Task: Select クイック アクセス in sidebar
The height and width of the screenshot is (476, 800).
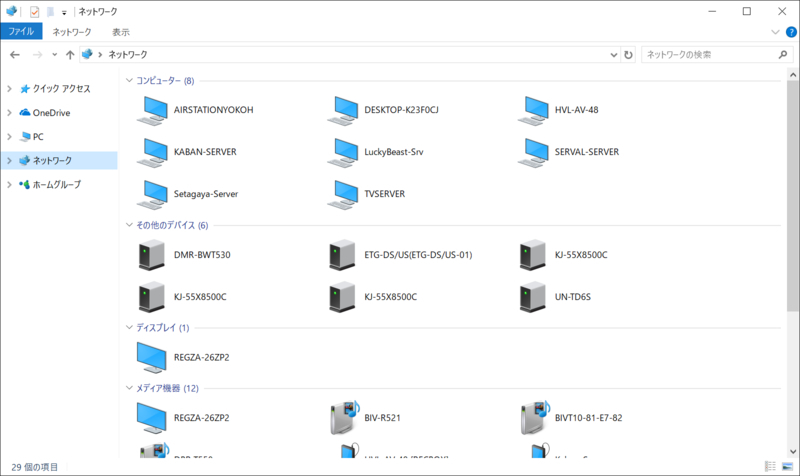Action: (62, 89)
